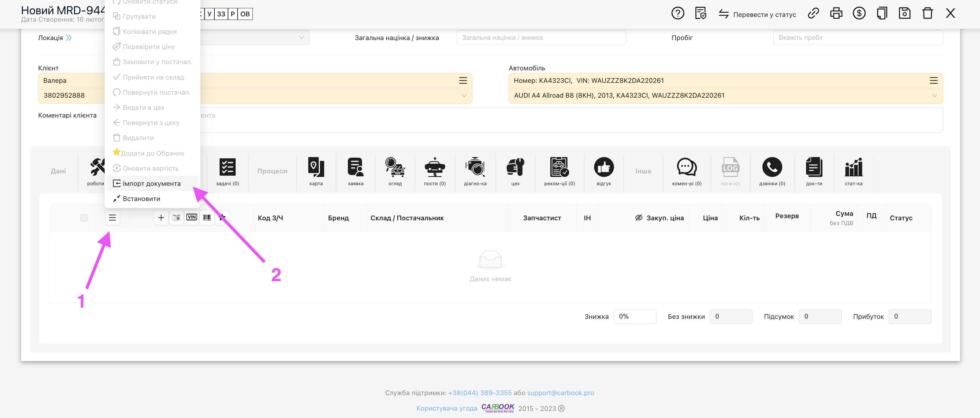Click the printer icon in header
The height and width of the screenshot is (418, 980).
coord(836,14)
